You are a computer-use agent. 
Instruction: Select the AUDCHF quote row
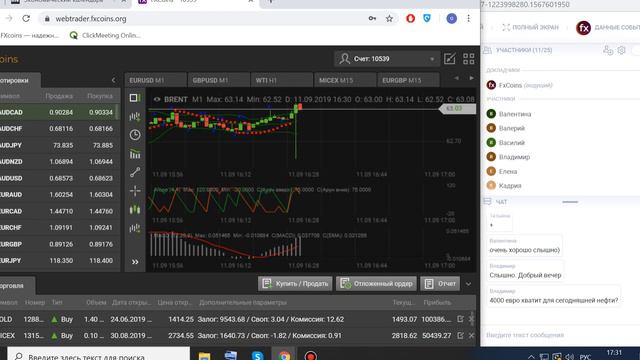59,129
